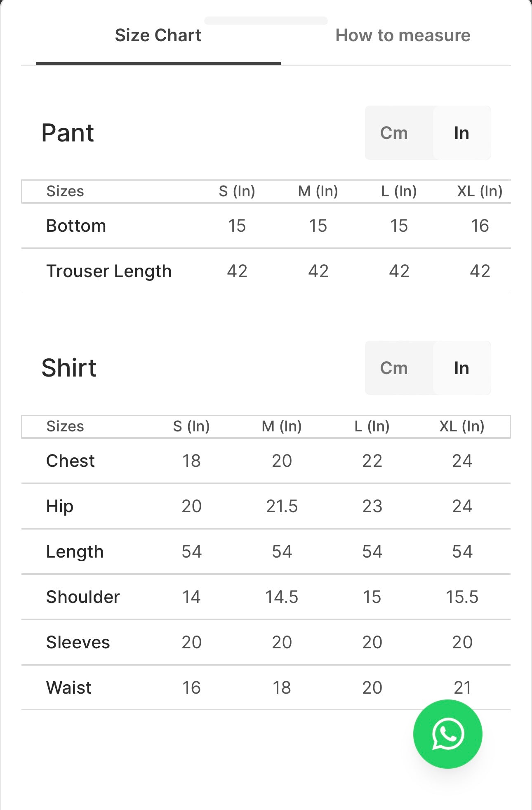Click the Shoulder row label
This screenshot has width=532, height=810.
82,597
